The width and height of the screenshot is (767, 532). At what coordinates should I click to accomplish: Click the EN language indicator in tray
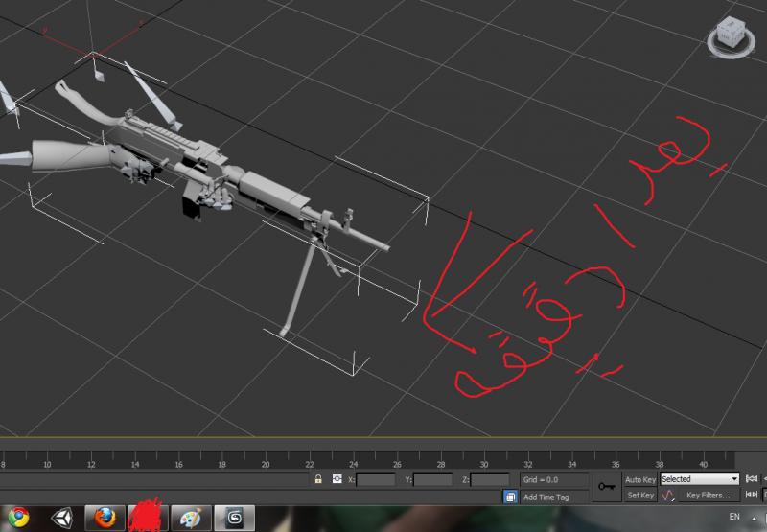(734, 517)
